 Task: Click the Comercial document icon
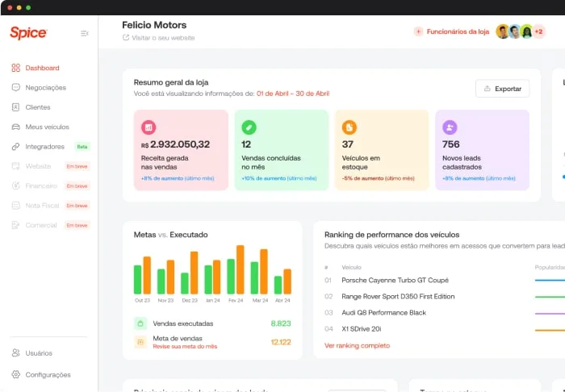tap(16, 225)
